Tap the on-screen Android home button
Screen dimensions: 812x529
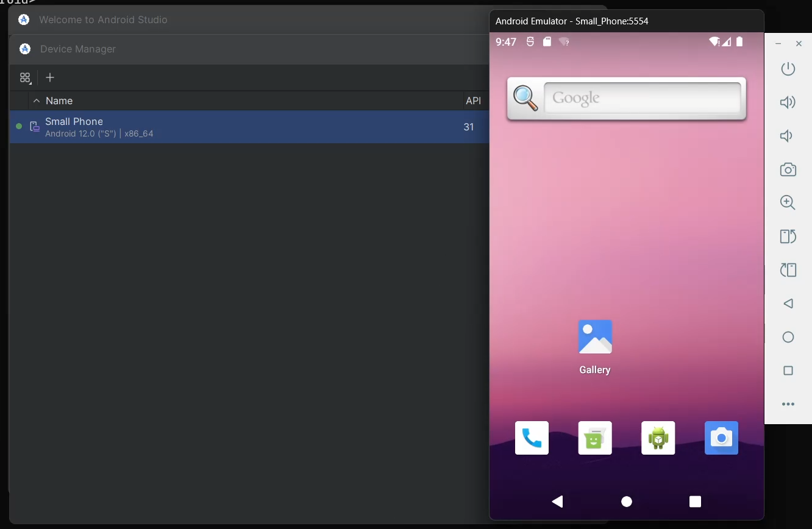pyautogui.click(x=626, y=502)
